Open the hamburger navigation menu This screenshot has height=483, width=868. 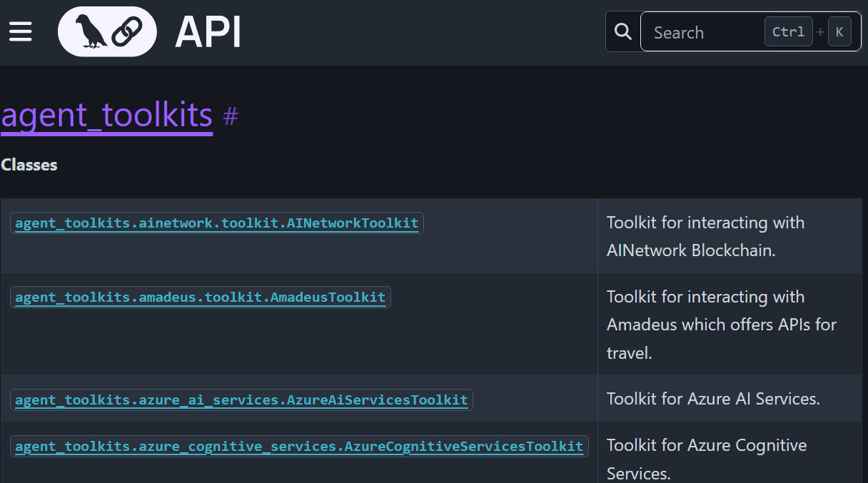tap(21, 31)
